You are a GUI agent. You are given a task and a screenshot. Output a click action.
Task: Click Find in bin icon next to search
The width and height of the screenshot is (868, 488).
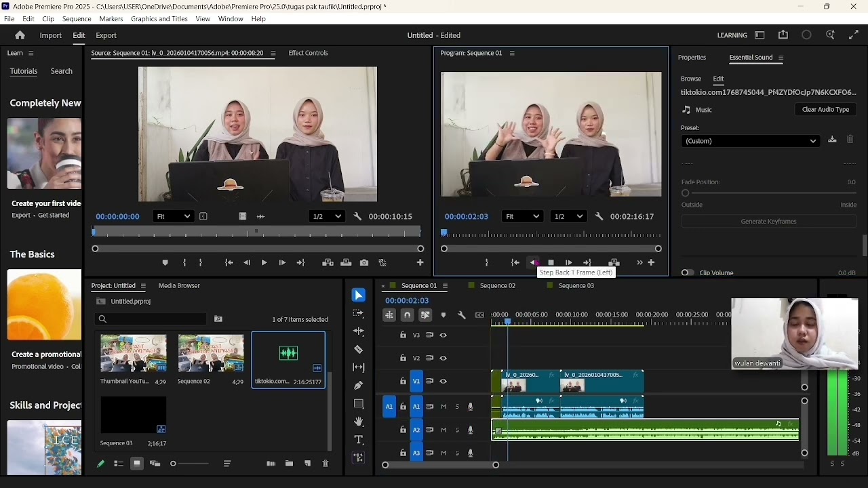point(218,319)
